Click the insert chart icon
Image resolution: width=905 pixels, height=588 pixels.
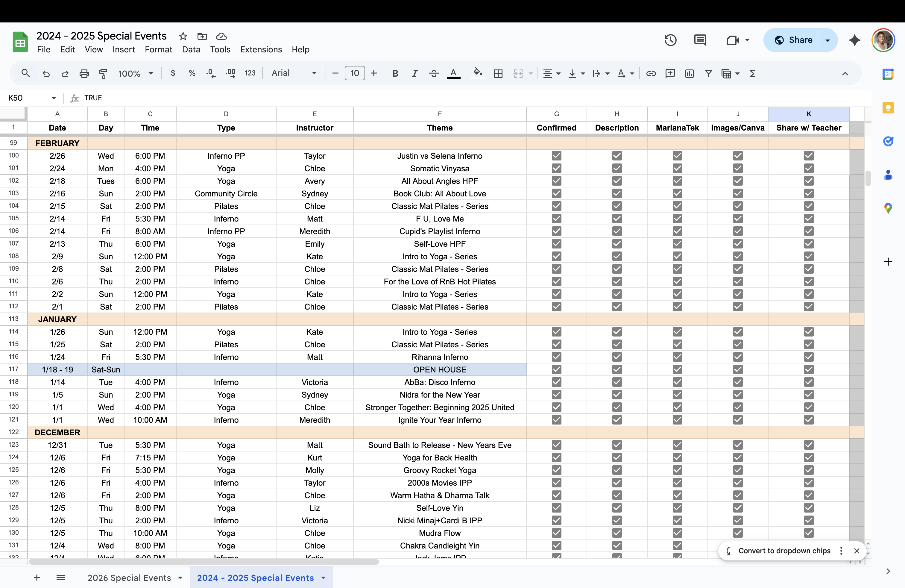689,73
